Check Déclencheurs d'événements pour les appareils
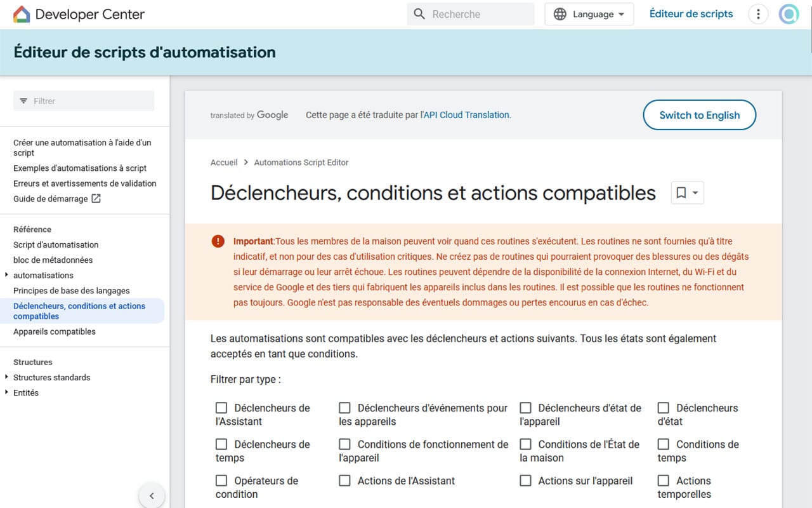 tap(344, 408)
